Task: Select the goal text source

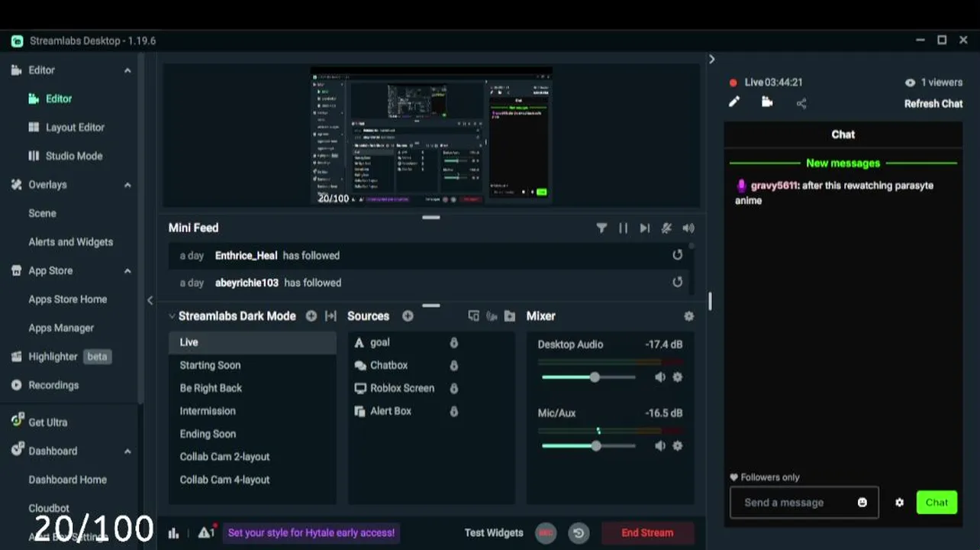Action: pyautogui.click(x=431, y=342)
